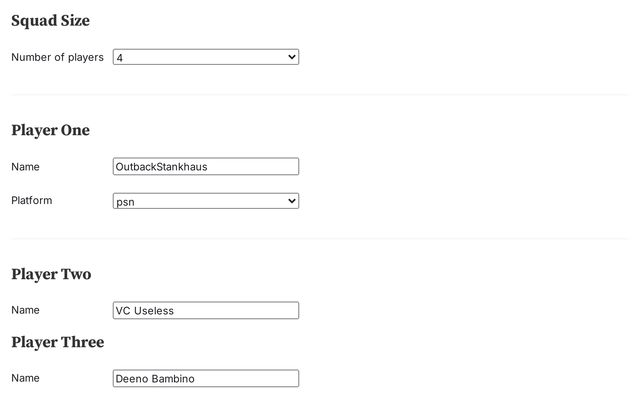Click the Player Two heading
640x400 pixels.
(x=51, y=274)
